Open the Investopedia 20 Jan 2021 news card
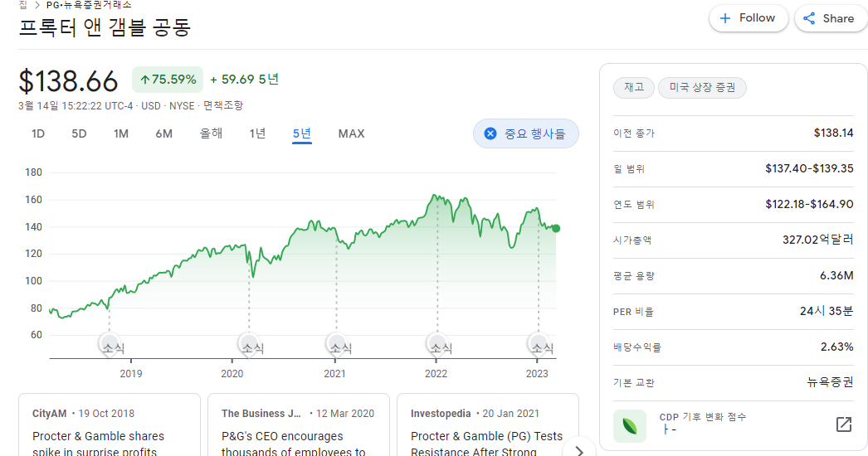The width and height of the screenshot is (868, 456). pos(488,425)
